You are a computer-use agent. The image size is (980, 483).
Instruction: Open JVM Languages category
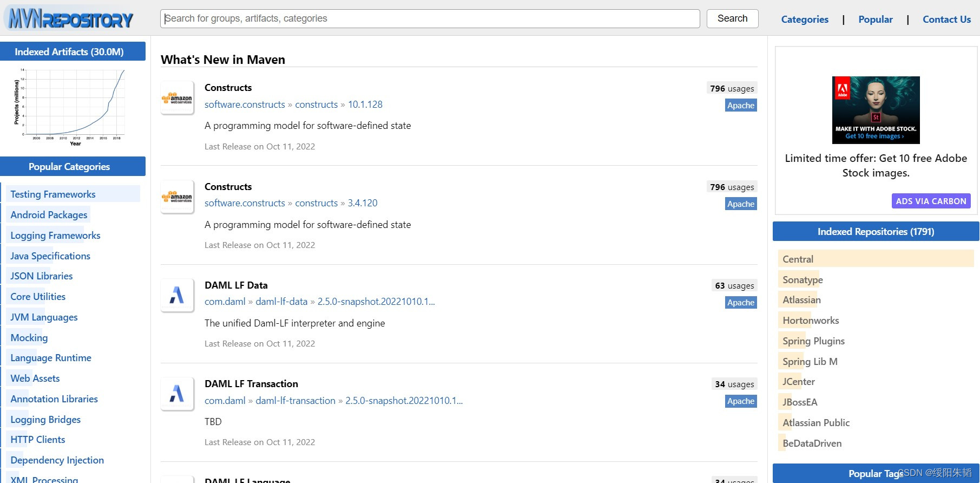44,317
